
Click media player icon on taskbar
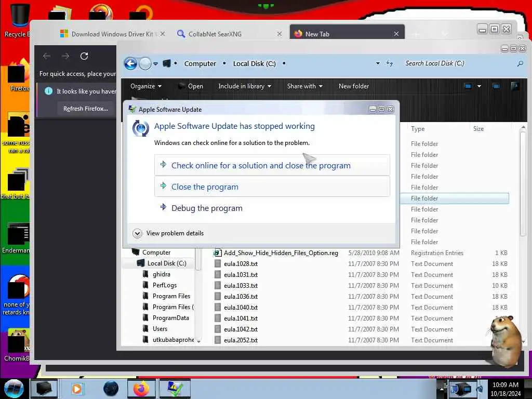point(77,389)
